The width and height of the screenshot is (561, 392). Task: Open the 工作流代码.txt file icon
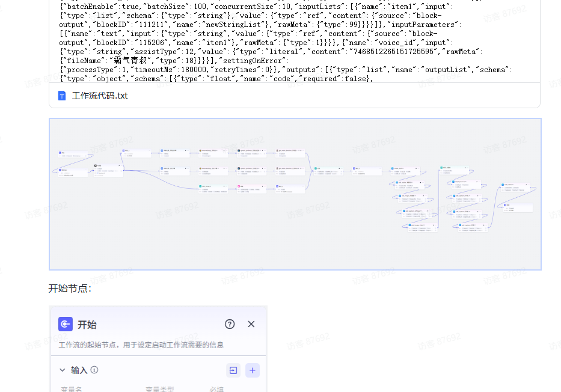point(62,96)
